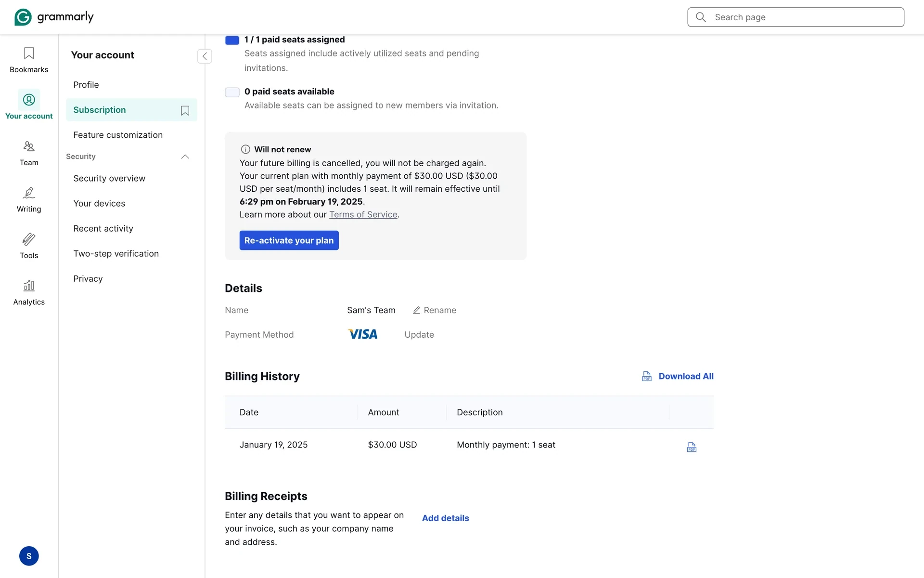Select the Subscription menu item

coord(131,110)
